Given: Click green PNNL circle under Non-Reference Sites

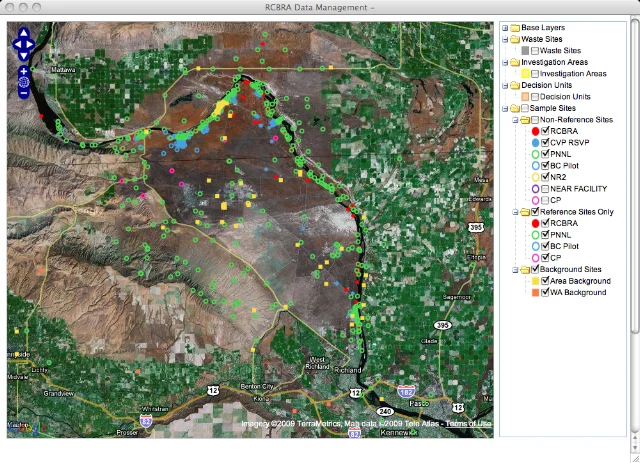Looking at the screenshot, I should click(536, 154).
